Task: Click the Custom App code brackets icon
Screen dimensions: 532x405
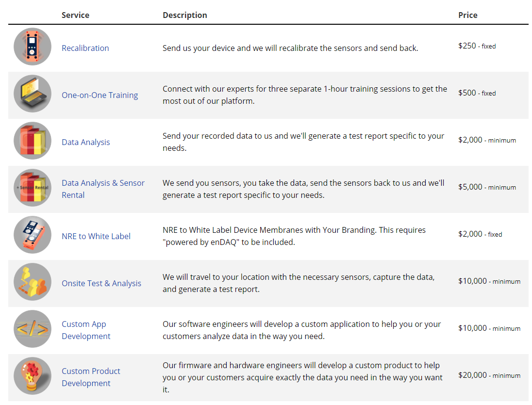Action: click(x=33, y=329)
